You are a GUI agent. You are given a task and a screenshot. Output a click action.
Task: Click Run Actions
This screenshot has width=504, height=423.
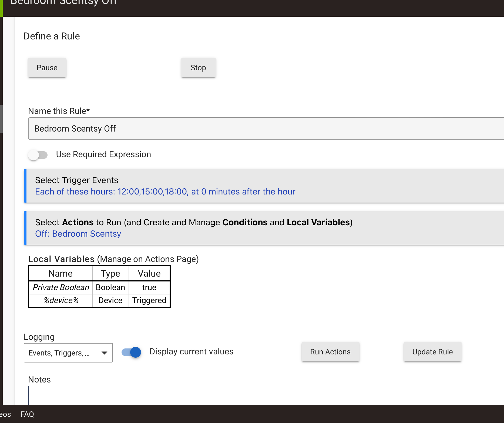[330, 352]
